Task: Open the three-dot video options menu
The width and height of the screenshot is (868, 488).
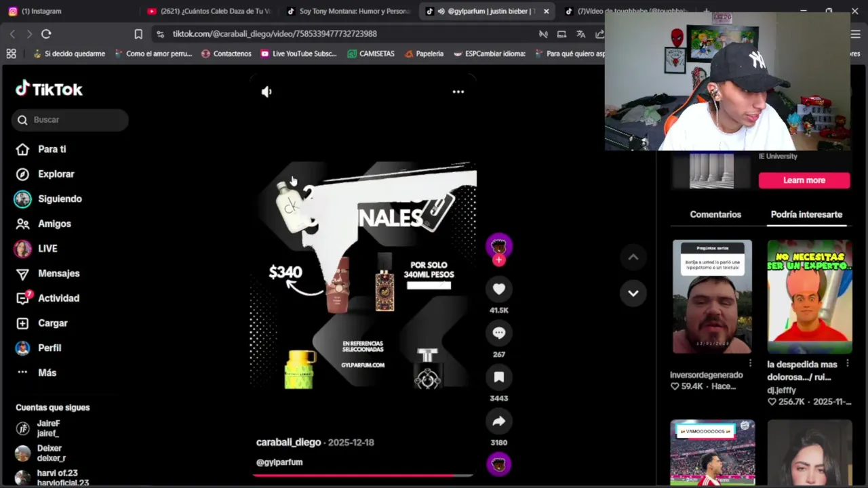Action: [458, 91]
